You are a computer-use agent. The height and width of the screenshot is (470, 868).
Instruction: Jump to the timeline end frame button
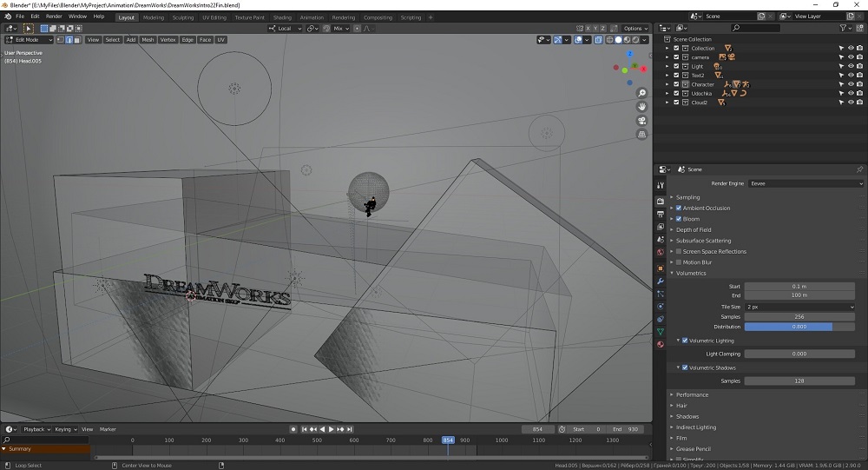350,429
